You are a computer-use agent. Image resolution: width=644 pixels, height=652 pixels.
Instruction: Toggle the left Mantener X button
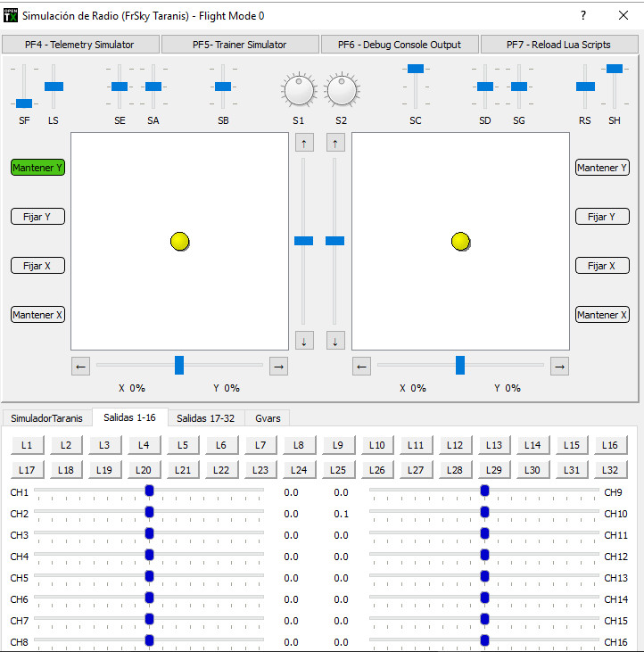tap(37, 315)
